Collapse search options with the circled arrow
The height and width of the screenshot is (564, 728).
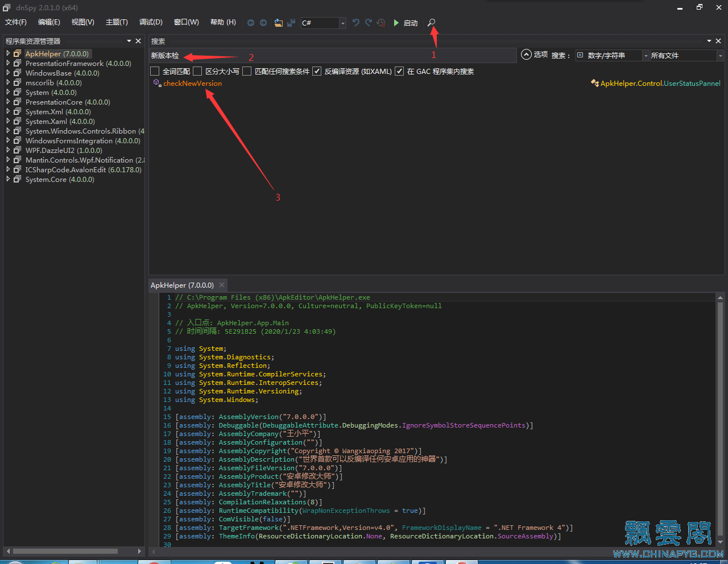pyautogui.click(x=526, y=55)
